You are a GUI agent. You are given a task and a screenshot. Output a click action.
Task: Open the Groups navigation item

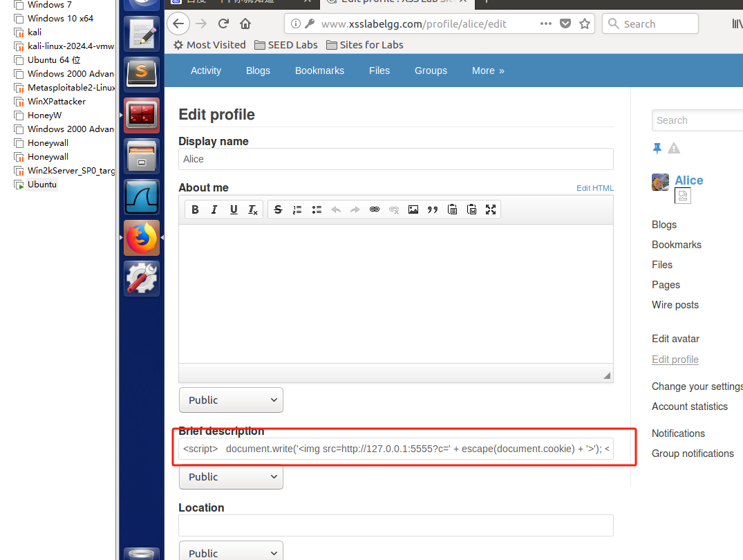coord(431,71)
